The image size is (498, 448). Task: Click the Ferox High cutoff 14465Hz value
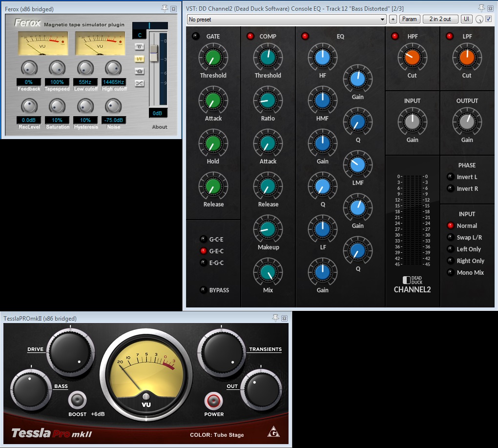pos(113,82)
